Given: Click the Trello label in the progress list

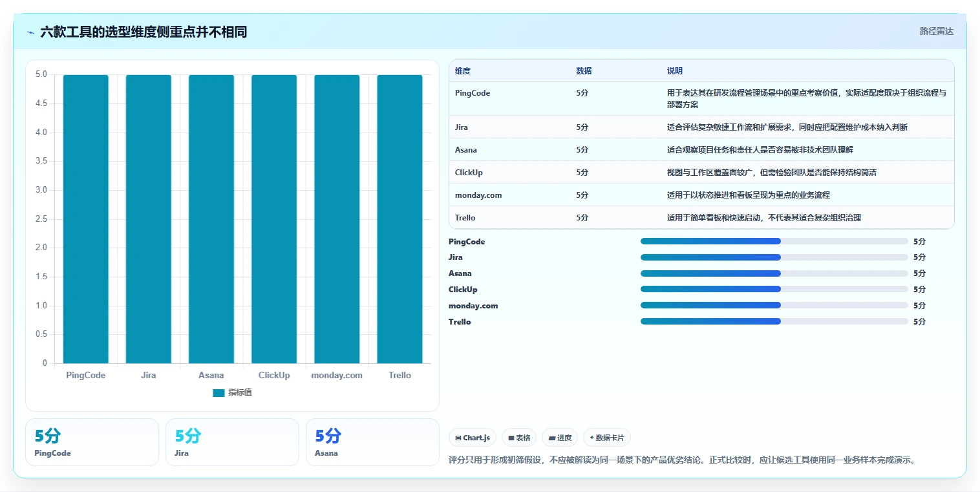Looking at the screenshot, I should click(460, 322).
